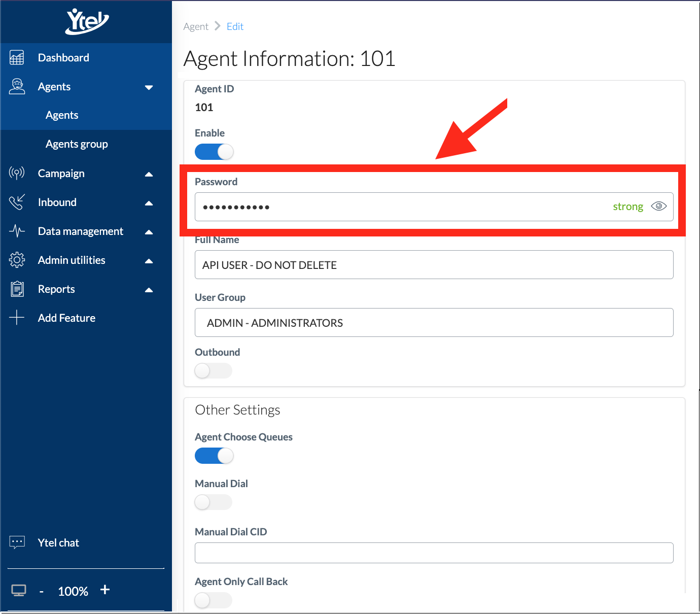The height and width of the screenshot is (614, 700).
Task: Go to Agent breadcrumb link
Action: 196,26
